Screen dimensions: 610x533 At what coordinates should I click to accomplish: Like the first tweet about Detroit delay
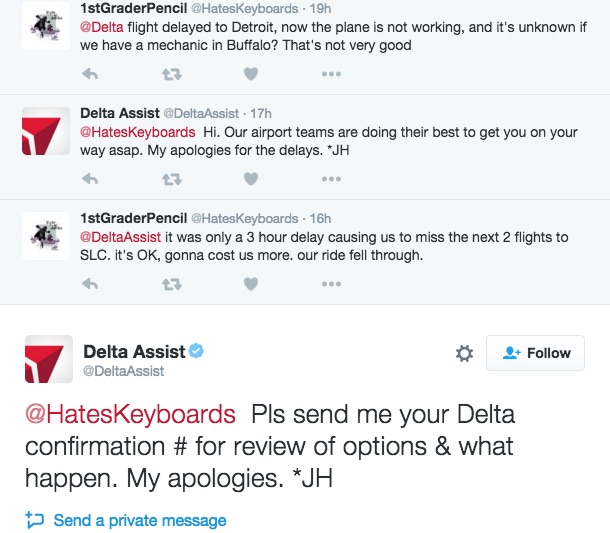251,74
